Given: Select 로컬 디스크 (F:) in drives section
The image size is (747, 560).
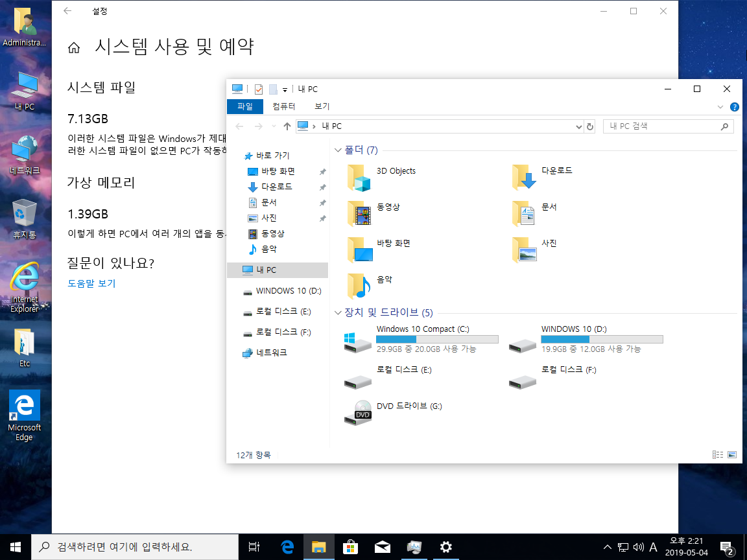Looking at the screenshot, I should point(552,377).
